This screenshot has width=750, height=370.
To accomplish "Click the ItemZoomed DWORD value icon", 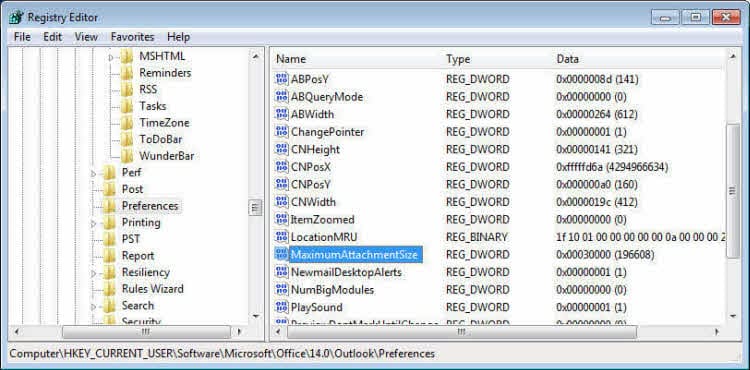I will pyautogui.click(x=282, y=219).
